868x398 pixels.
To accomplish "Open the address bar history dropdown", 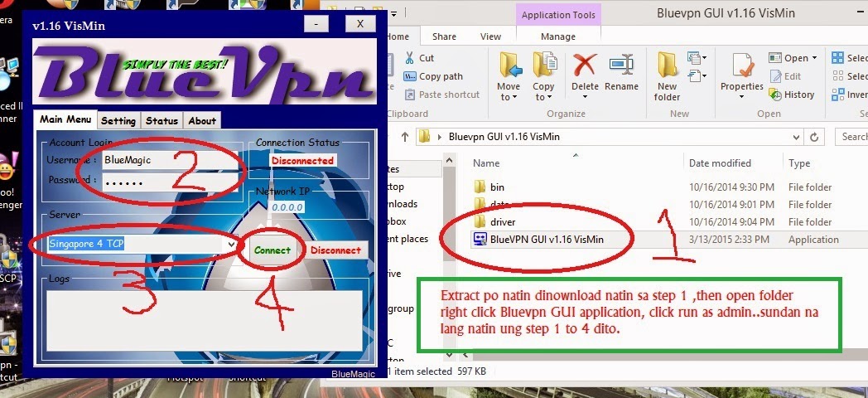I will [796, 137].
